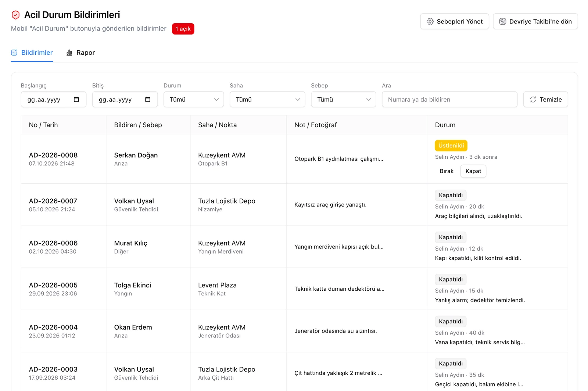Select the Bildirimler tab
This screenshot has height=391, width=588.
pos(32,53)
